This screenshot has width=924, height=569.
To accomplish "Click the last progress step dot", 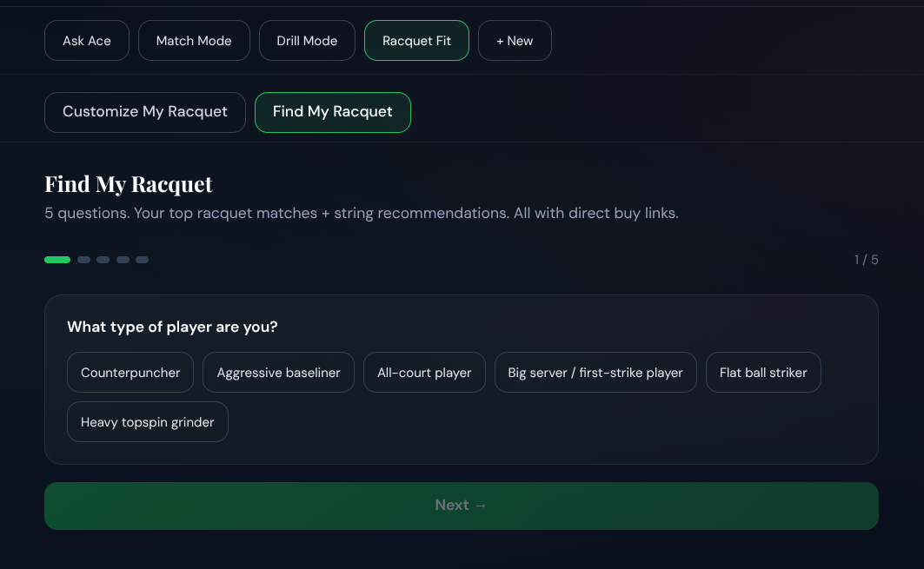I will point(142,260).
